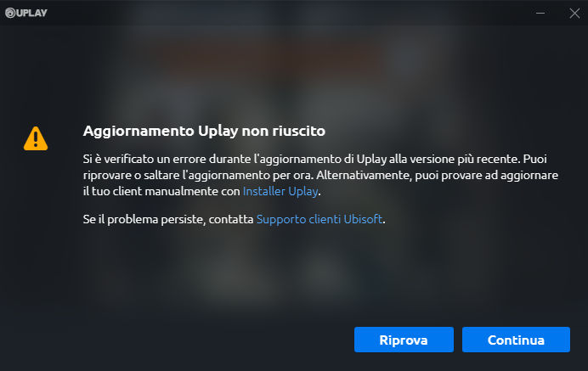The height and width of the screenshot is (371, 588).
Task: Click the text 'il tuo client manualmente con'
Action: 161,191
